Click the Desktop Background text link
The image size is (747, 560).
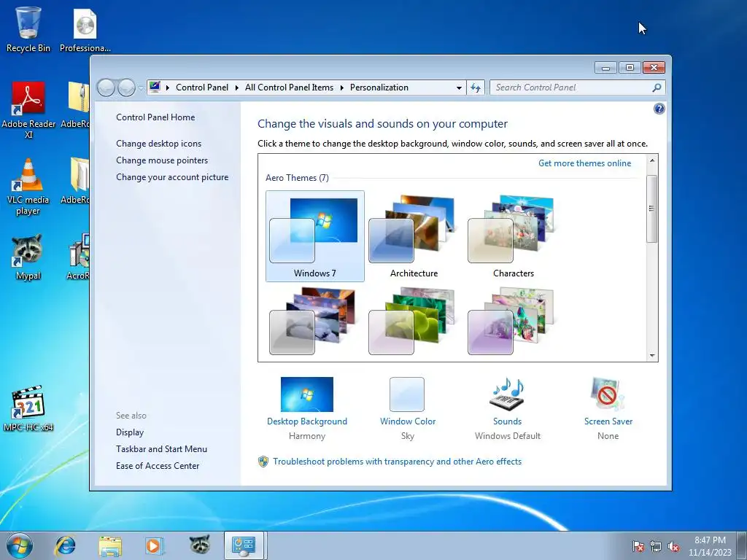pos(307,421)
